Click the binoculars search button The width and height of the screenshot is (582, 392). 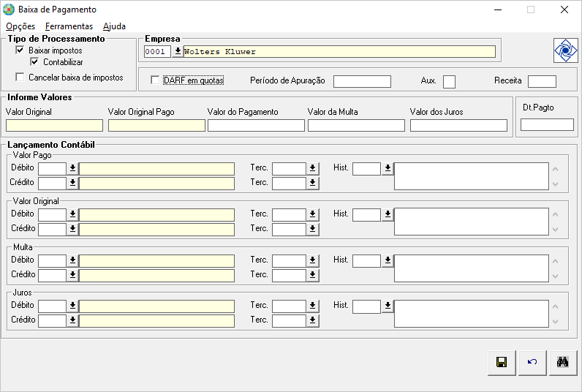(563, 362)
